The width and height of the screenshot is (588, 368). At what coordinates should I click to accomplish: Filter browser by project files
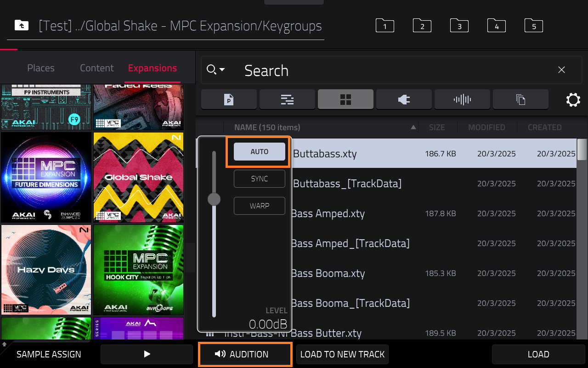229,99
